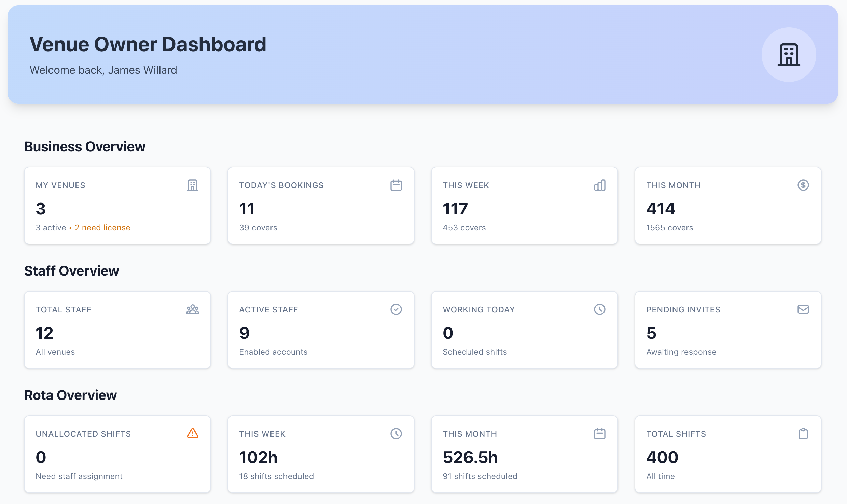Viewport: 847px width, 504px height.
Task: Click the checkmark icon on Active Staff card
Action: pyautogui.click(x=396, y=309)
